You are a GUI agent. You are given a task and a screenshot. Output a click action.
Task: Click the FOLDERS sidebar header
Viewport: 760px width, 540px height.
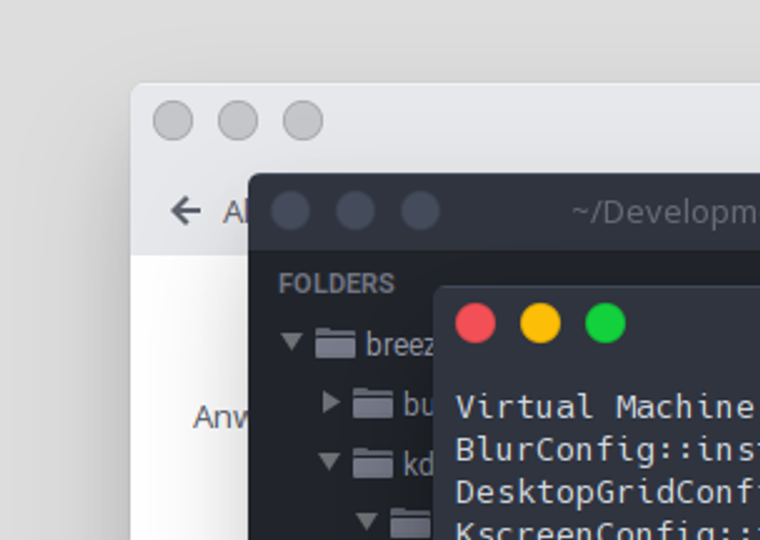click(x=337, y=284)
